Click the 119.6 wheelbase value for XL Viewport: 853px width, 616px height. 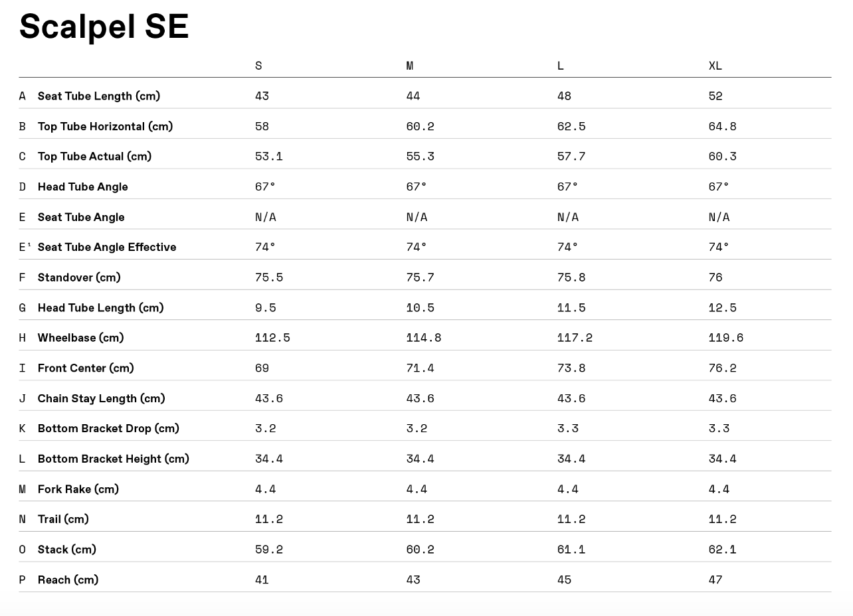click(726, 338)
